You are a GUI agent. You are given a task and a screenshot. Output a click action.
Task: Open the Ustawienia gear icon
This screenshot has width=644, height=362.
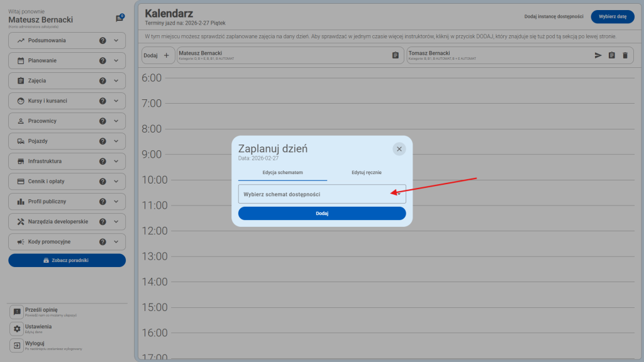pyautogui.click(x=16, y=329)
